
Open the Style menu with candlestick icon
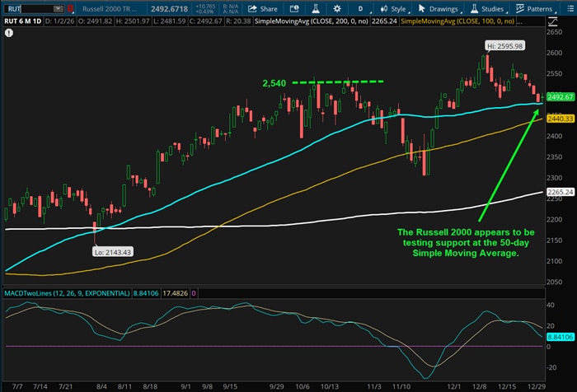tap(394, 9)
